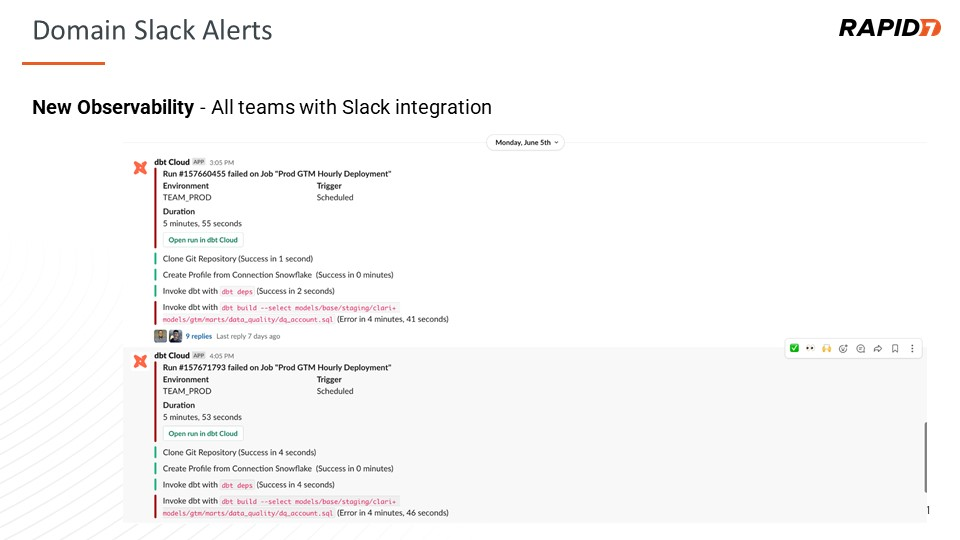The image size is (960, 540).
Task: Click dbt Cloud sender name at 3:05 PM
Action: (x=171, y=162)
